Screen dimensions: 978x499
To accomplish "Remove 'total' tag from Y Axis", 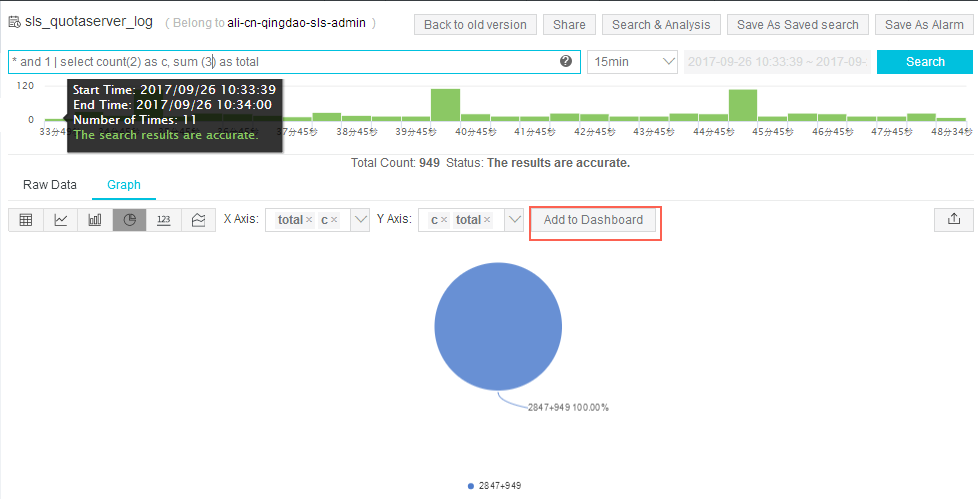I will pyautogui.click(x=487, y=220).
